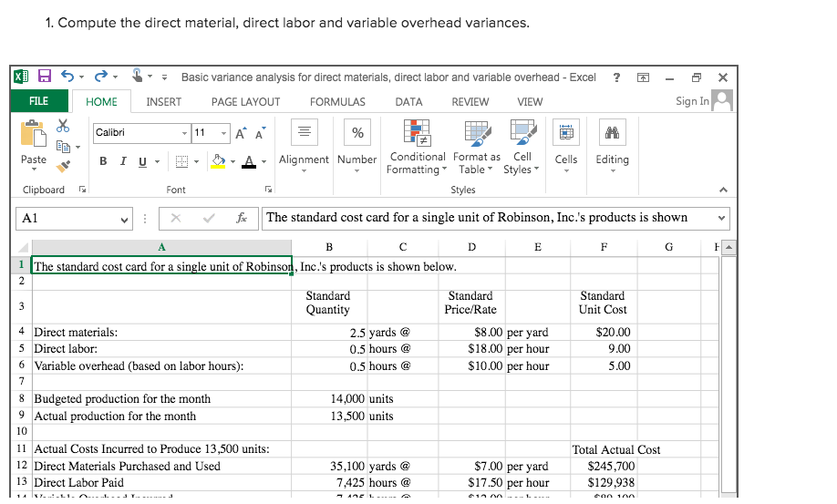Toggle Italic formatting
Screen dimensions: 837x504
click(123, 161)
